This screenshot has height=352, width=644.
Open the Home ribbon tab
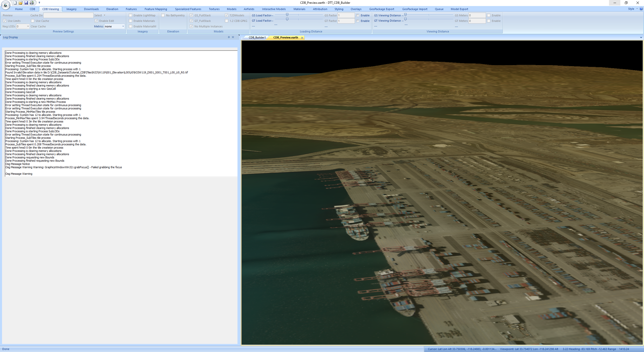(19, 9)
